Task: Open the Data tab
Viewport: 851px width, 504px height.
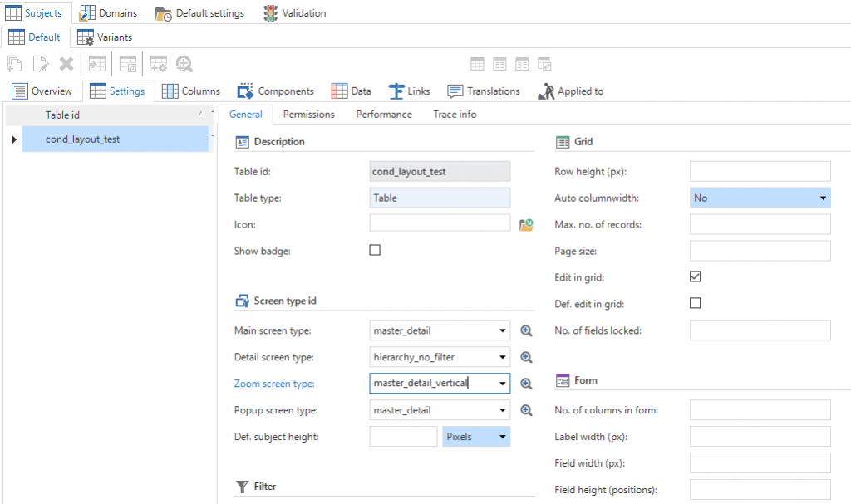Action: pyautogui.click(x=352, y=91)
